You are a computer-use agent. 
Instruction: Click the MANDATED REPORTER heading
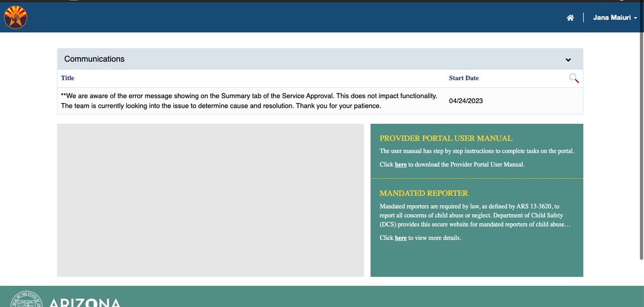pos(423,193)
